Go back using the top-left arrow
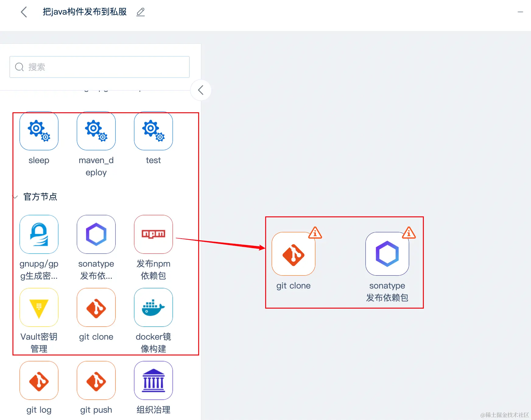The image size is (531, 420). 24,12
